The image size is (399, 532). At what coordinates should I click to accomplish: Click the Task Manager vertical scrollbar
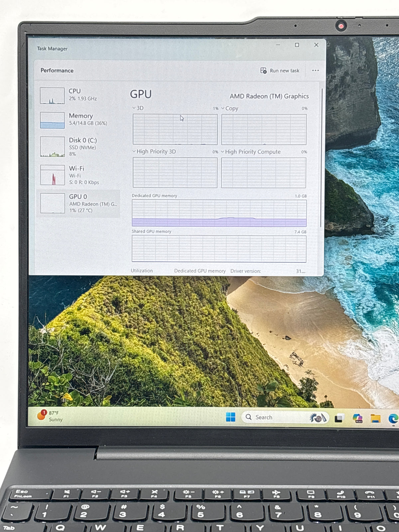(322, 158)
